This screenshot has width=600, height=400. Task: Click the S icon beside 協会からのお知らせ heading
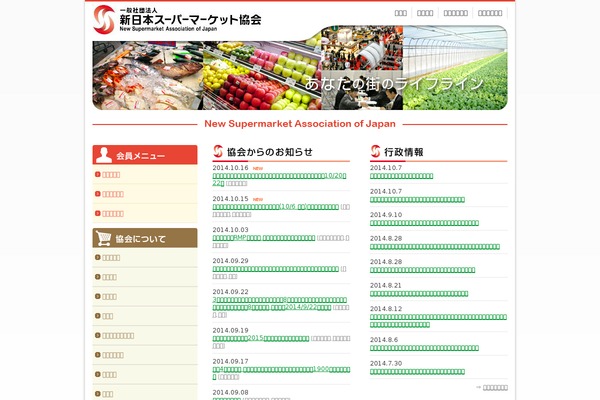pyautogui.click(x=218, y=151)
